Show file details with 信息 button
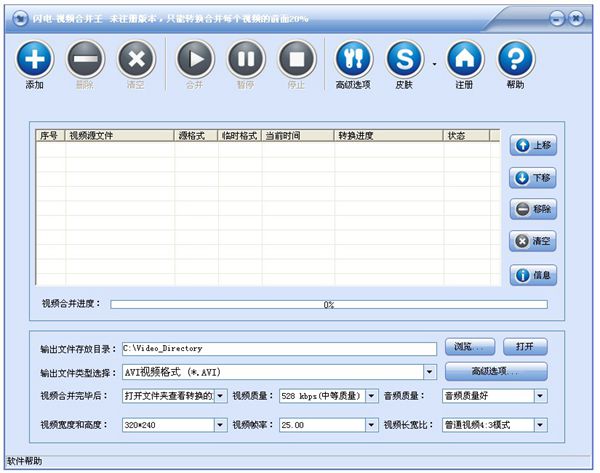The image size is (600, 473). [x=533, y=275]
